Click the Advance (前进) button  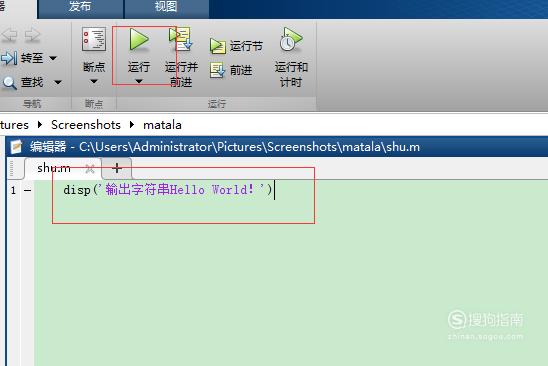coord(231,70)
